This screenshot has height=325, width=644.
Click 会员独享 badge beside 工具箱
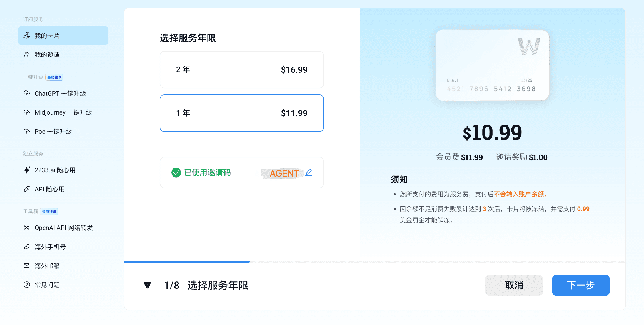[x=49, y=211]
